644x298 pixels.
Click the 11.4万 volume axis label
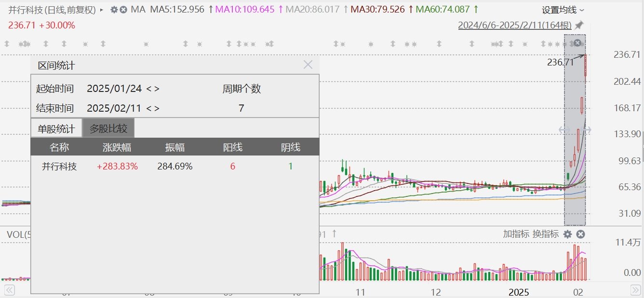tap(628, 243)
